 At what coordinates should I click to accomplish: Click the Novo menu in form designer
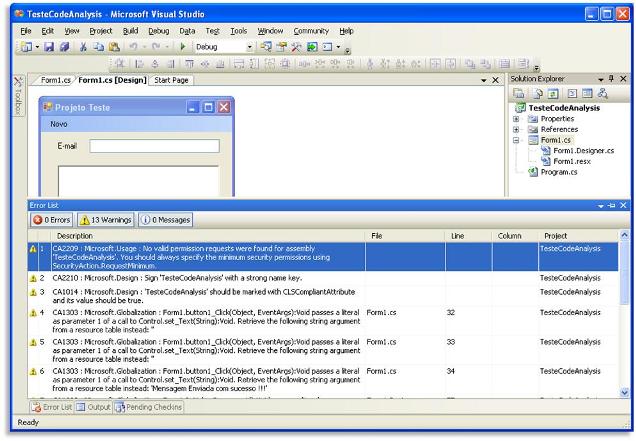pyautogui.click(x=59, y=124)
